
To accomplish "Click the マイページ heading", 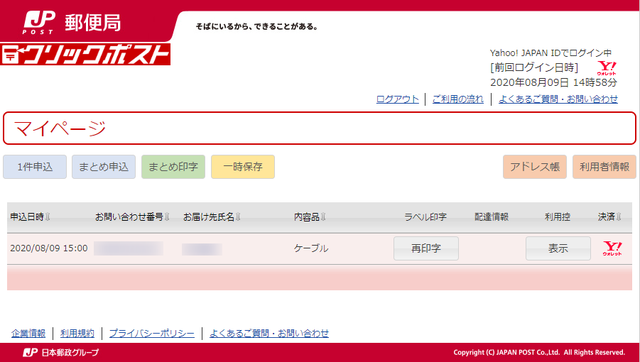I will click(x=60, y=128).
